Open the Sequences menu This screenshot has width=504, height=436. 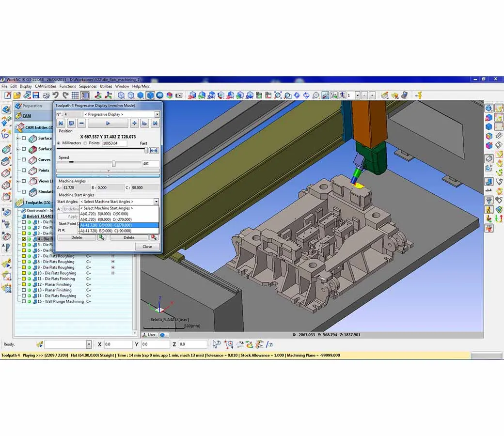pyautogui.click(x=88, y=86)
